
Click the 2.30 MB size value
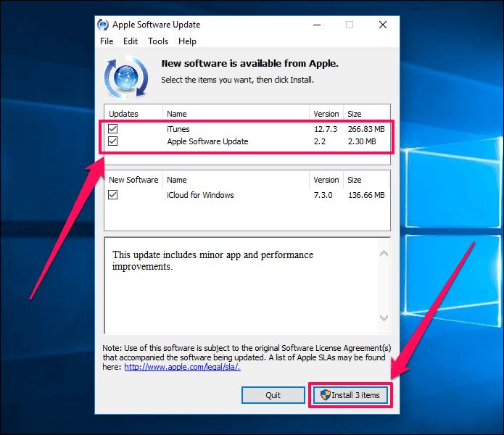pos(362,141)
